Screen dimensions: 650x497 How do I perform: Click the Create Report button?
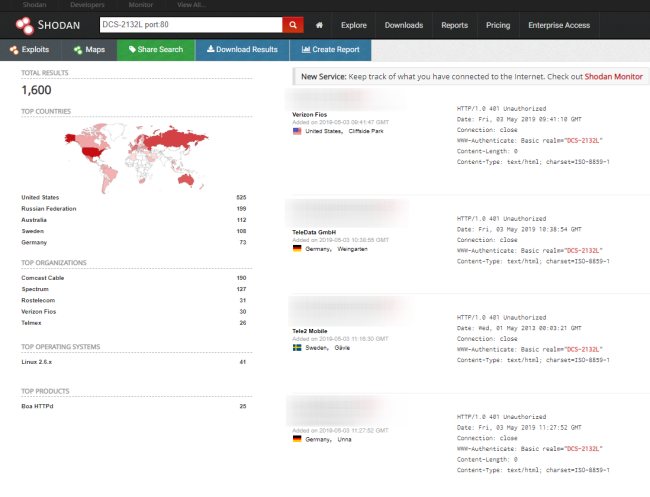330,50
